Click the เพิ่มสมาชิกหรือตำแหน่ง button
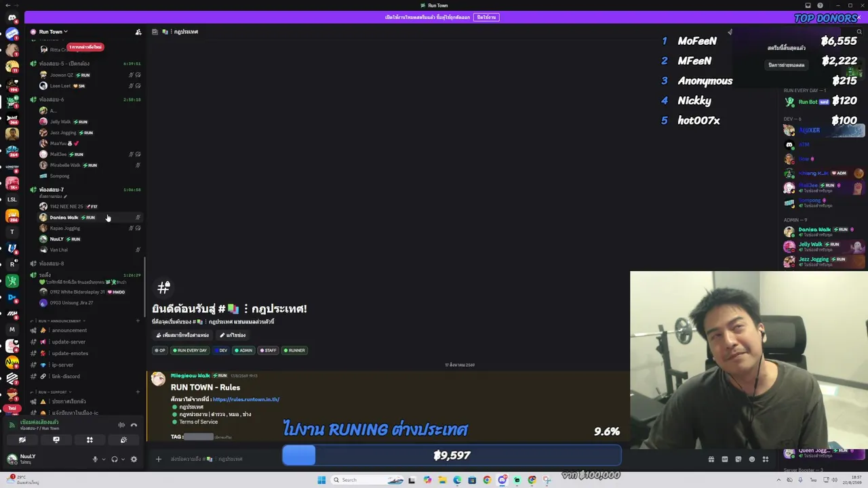The image size is (868, 488). [182, 335]
